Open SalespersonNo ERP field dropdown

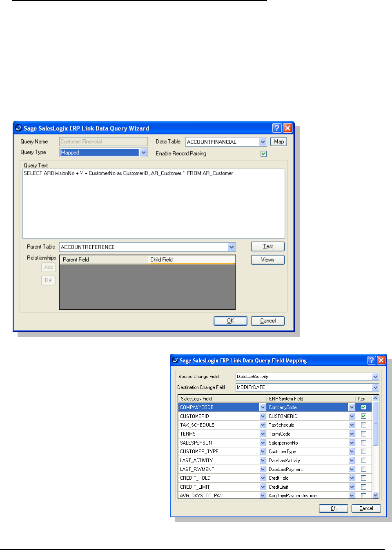pos(352,443)
